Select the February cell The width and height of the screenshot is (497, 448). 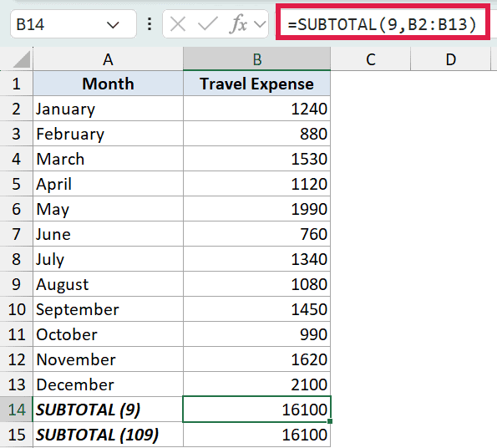pos(108,134)
